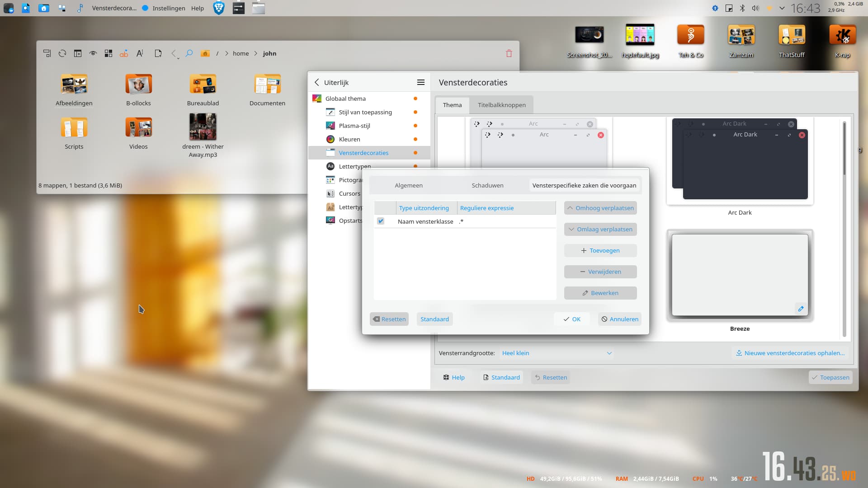Click the red trash icon in file manager
The image size is (868, 488).
509,53
